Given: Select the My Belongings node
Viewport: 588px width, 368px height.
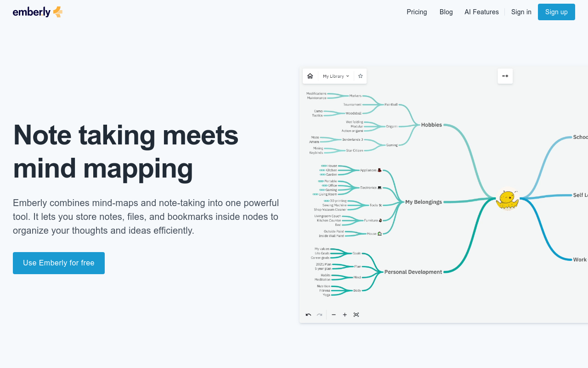Looking at the screenshot, I should tap(424, 201).
